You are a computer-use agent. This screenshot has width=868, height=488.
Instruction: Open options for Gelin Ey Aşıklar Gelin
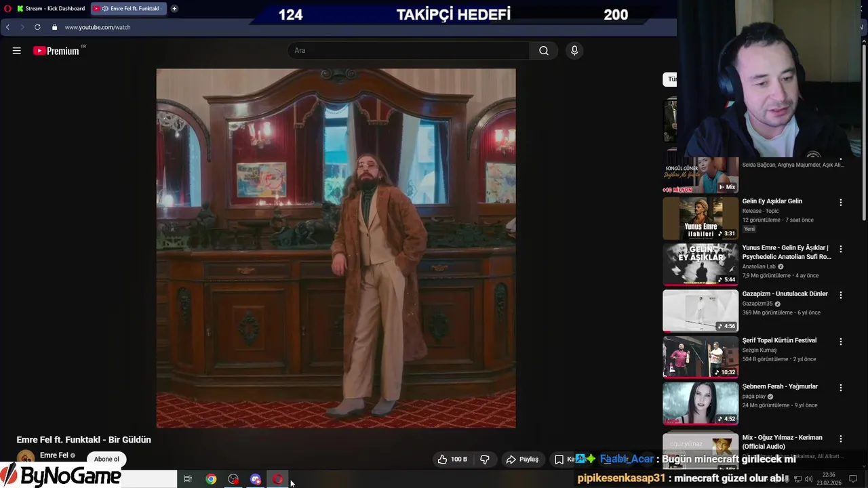pyautogui.click(x=841, y=203)
